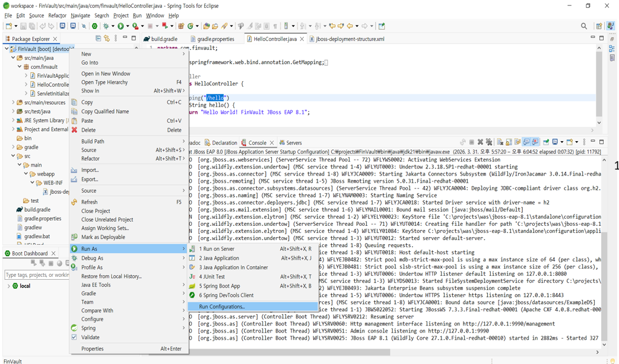Expand the local node in Boot Dashboard
The height and width of the screenshot is (364, 619).
point(9,286)
